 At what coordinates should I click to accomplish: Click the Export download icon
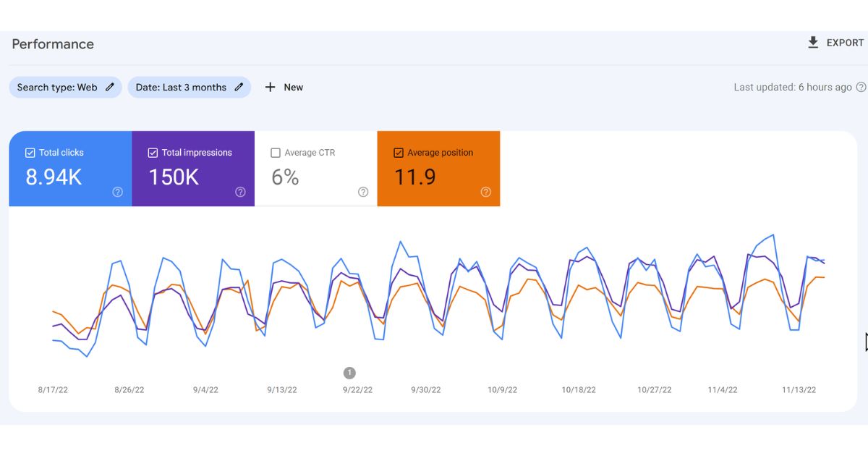tap(813, 43)
